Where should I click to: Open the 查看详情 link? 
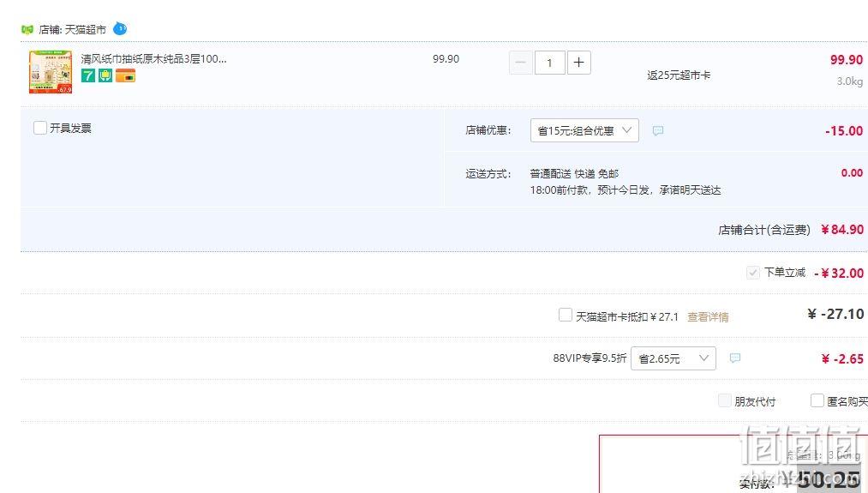tap(708, 317)
